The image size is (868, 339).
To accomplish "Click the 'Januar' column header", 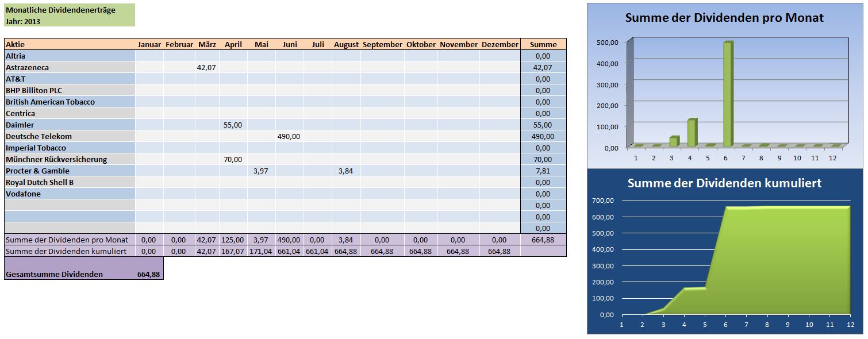I will [149, 44].
